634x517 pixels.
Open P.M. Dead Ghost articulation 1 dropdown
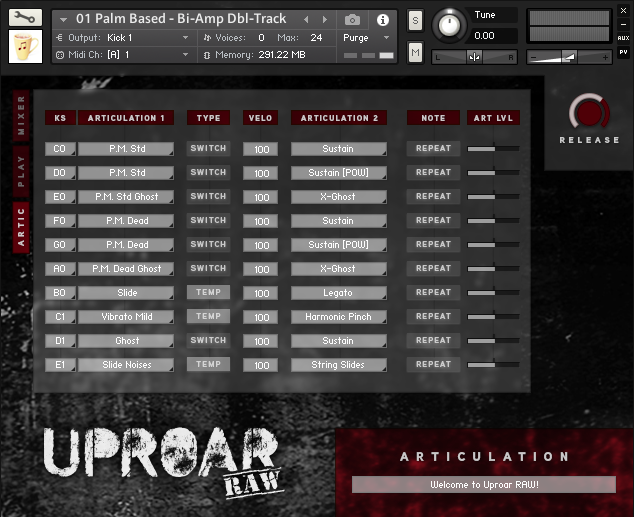pos(126,269)
